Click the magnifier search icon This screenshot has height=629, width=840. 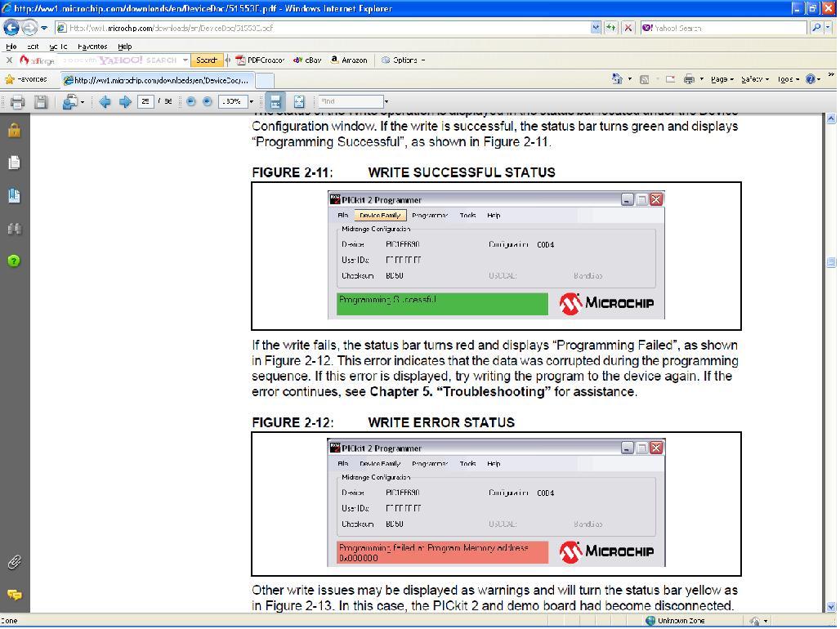click(815, 27)
